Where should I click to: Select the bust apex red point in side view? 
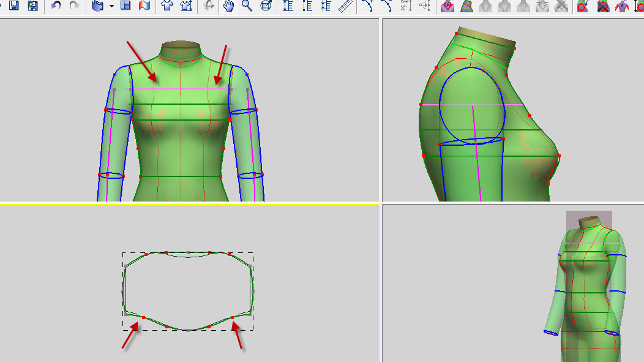pos(559,156)
